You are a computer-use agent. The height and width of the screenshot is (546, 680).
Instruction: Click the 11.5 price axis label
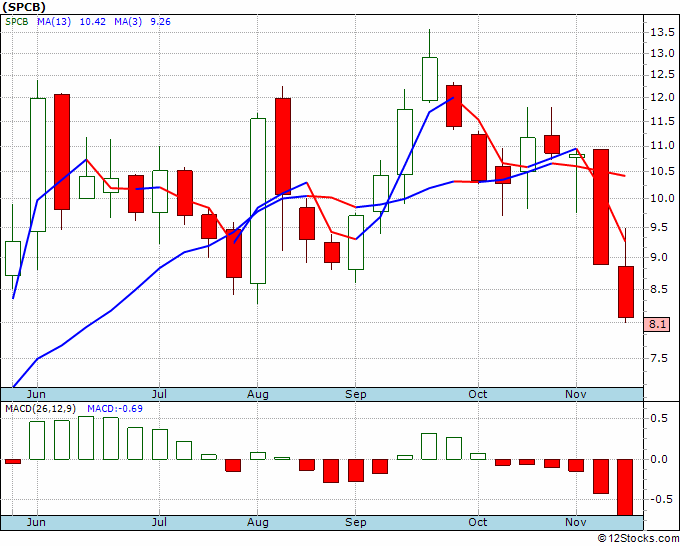click(x=662, y=121)
